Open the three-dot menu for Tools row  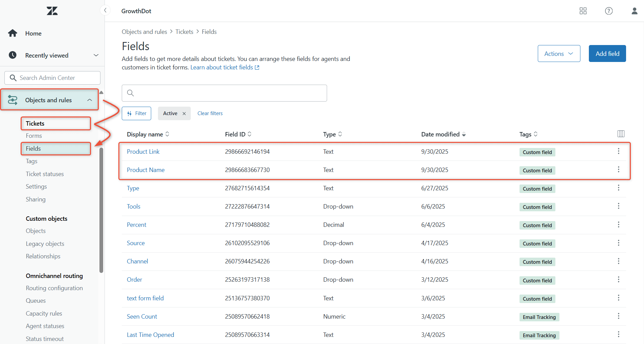(618, 206)
